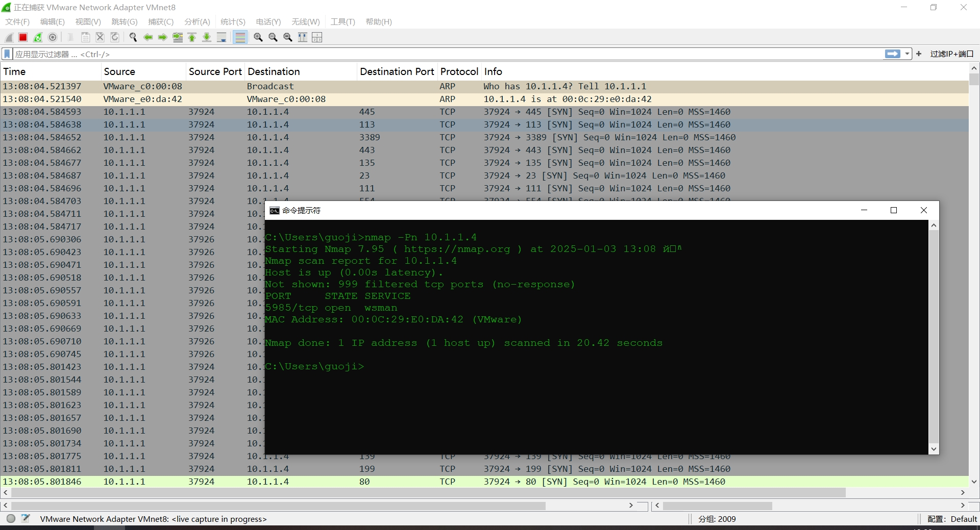Sort packets by Time column header
Viewport: 980px width, 530px height.
coord(51,71)
